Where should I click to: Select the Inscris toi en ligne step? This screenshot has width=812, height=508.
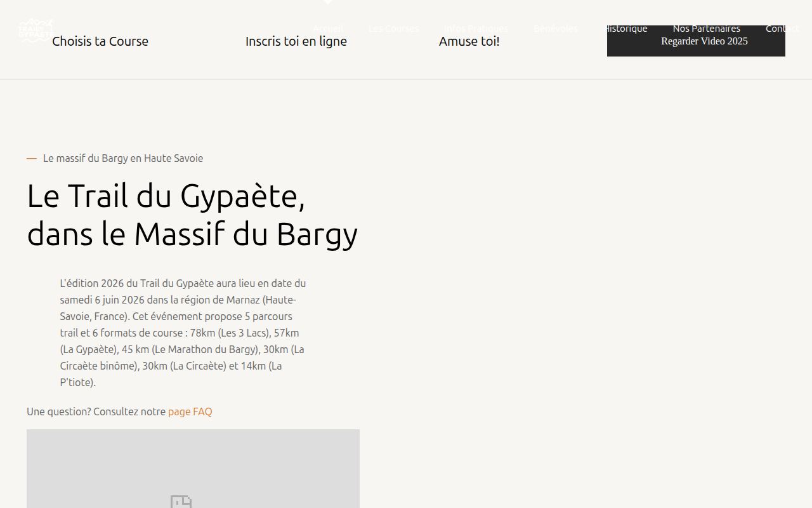tap(296, 41)
